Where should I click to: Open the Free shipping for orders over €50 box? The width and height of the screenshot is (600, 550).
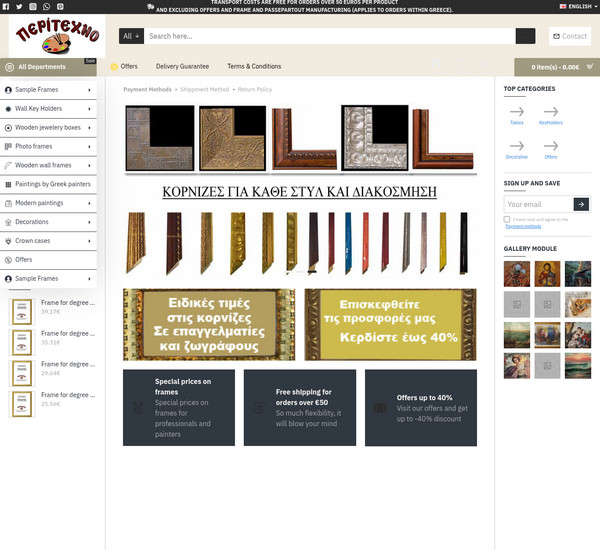point(300,408)
